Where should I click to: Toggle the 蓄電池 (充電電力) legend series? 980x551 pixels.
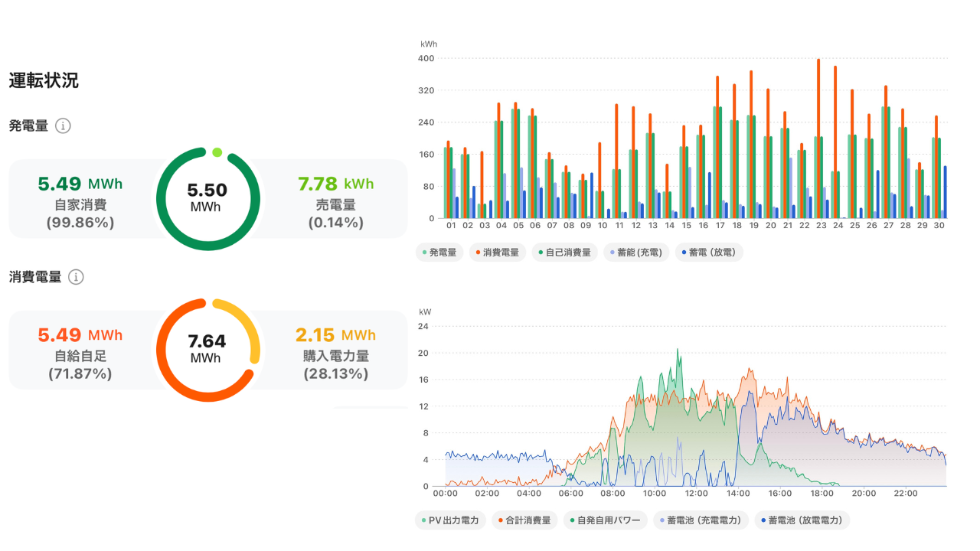click(x=701, y=520)
